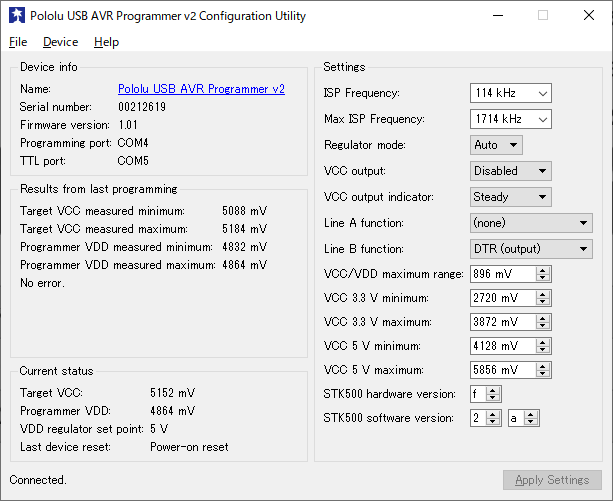This screenshot has height=501, width=613.
Task: Click the VDD regulator set point 5 V value
Action: click(x=159, y=429)
